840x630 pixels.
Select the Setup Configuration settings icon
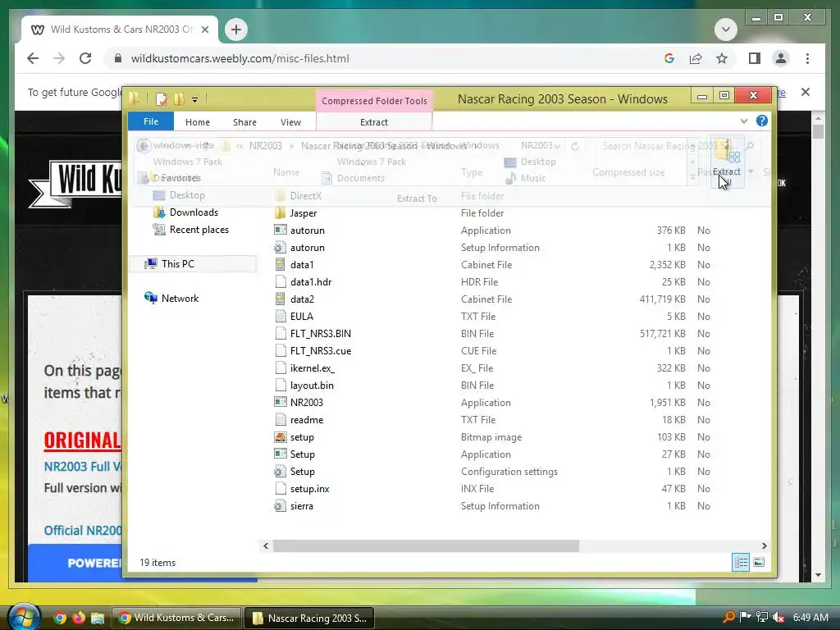pyautogui.click(x=281, y=472)
